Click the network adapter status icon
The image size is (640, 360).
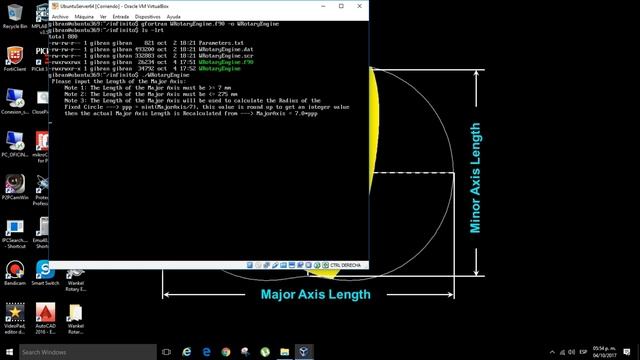click(267, 265)
